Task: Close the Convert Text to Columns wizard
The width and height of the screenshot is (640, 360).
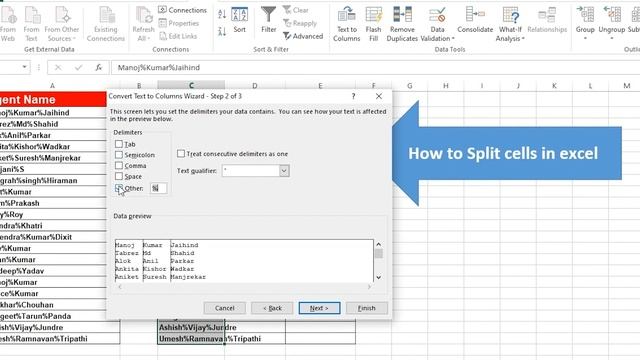Action: click(379, 96)
